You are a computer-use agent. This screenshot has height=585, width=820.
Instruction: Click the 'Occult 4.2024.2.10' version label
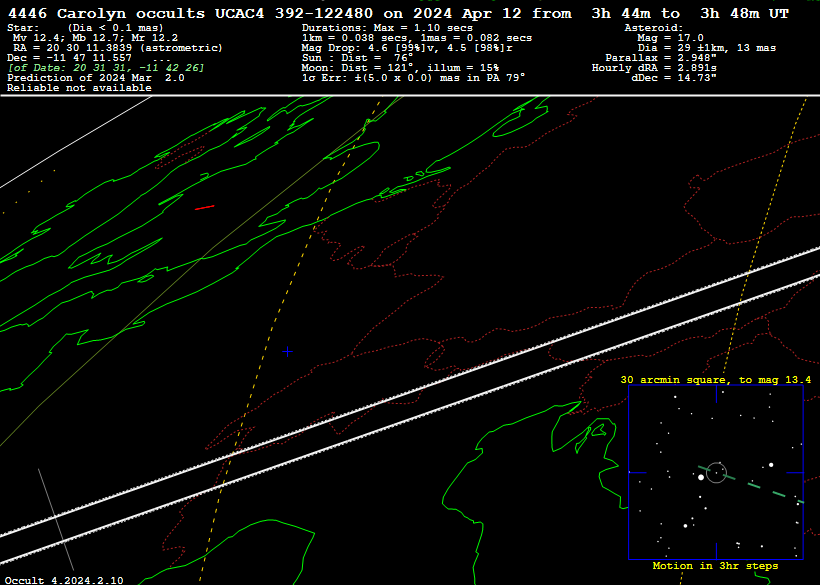click(64, 580)
